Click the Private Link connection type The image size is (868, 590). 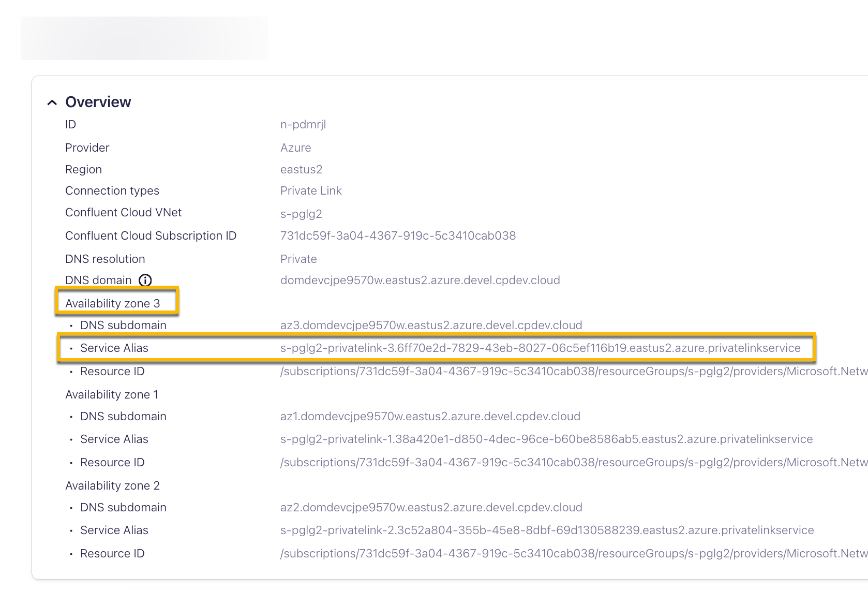pyautogui.click(x=310, y=190)
